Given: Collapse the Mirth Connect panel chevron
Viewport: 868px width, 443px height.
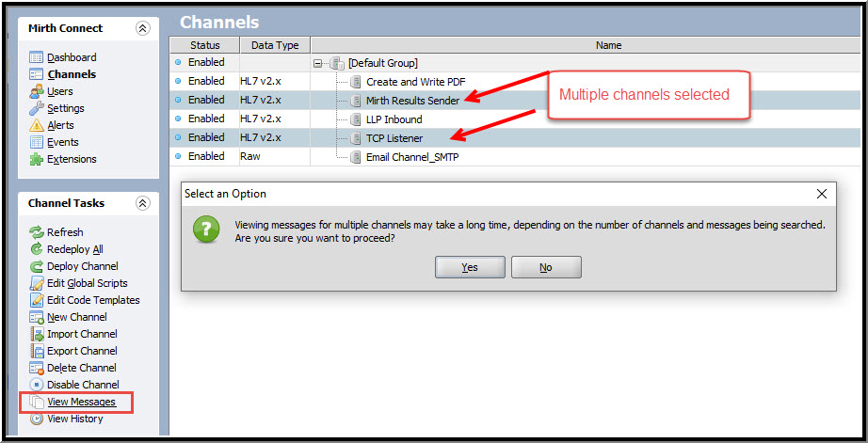Looking at the screenshot, I should pyautogui.click(x=142, y=28).
